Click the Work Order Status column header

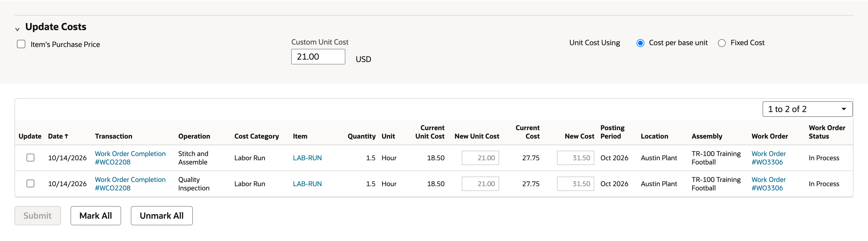point(827,132)
